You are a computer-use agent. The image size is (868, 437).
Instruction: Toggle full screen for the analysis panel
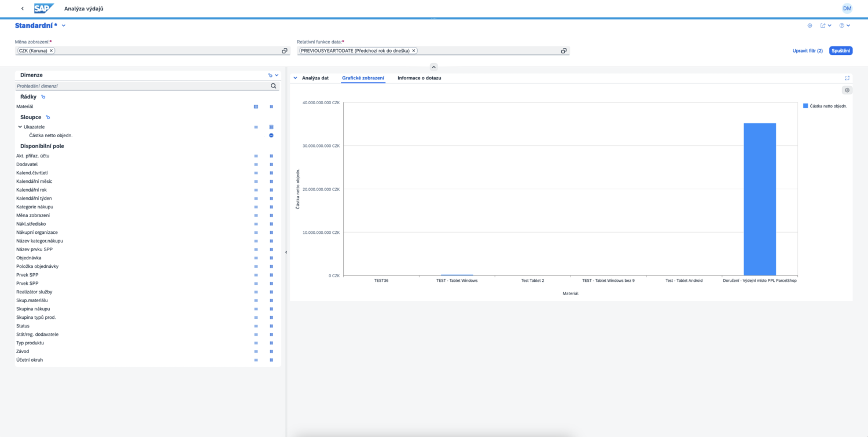click(x=847, y=78)
